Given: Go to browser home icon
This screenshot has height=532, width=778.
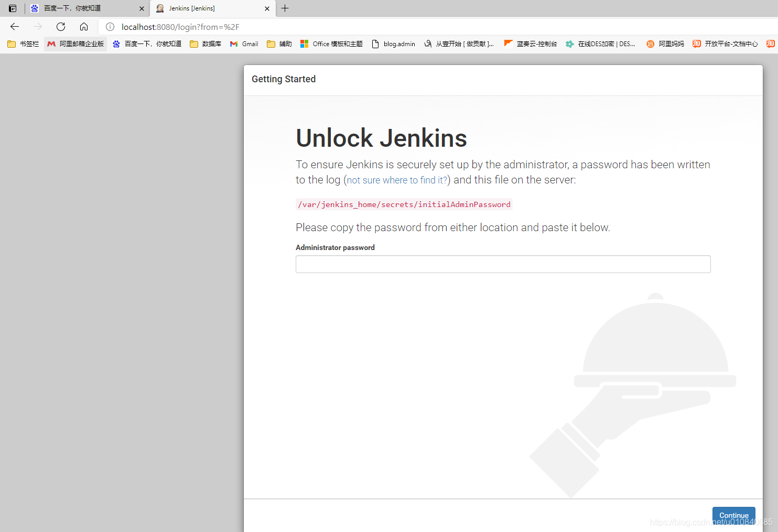Looking at the screenshot, I should click(x=84, y=27).
